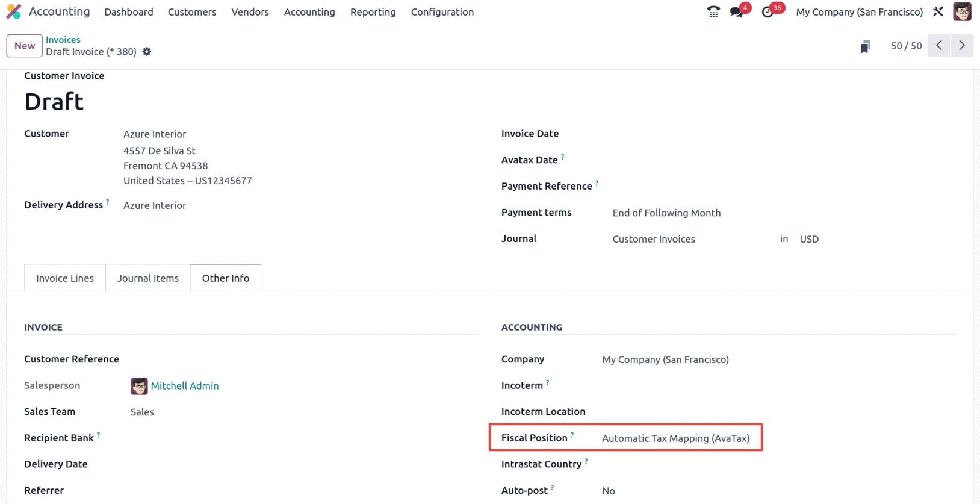The height and width of the screenshot is (504, 980).
Task: Switch to the Journal Items tab
Action: pos(148,278)
